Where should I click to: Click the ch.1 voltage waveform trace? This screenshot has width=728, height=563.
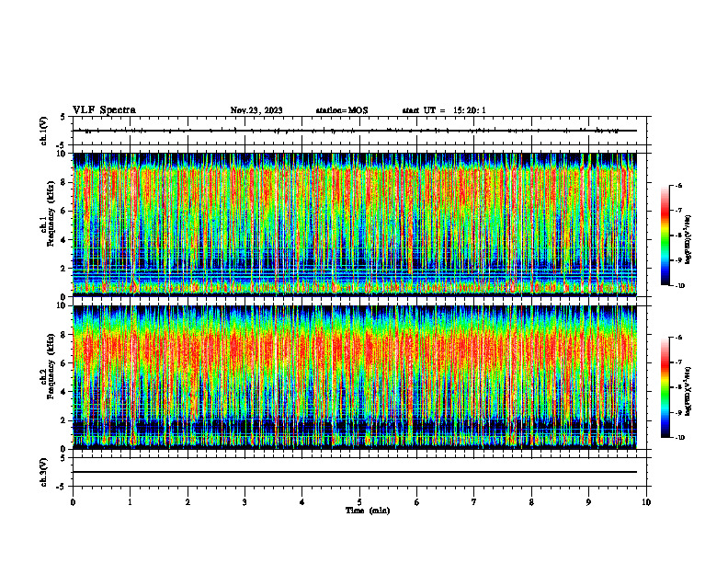355,131
